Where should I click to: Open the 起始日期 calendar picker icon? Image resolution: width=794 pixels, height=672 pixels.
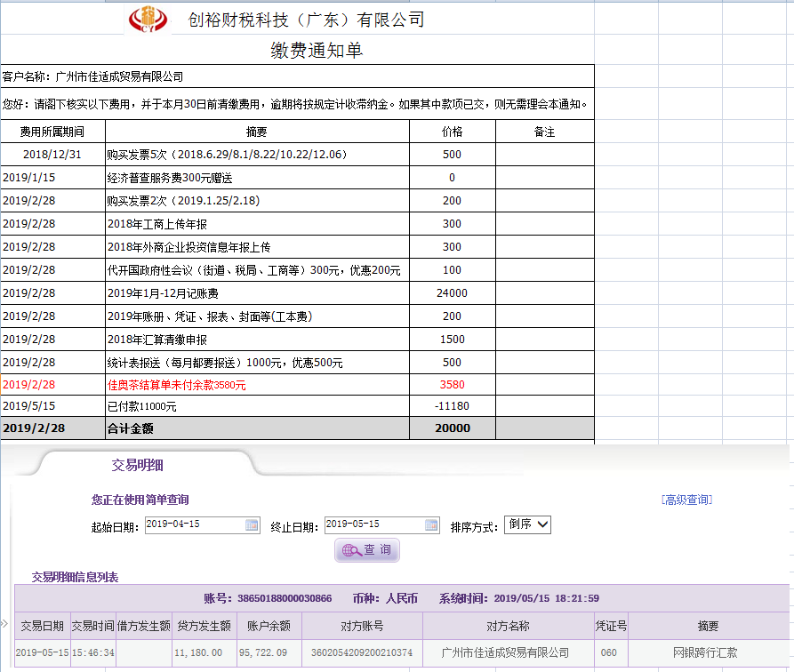pos(252,525)
